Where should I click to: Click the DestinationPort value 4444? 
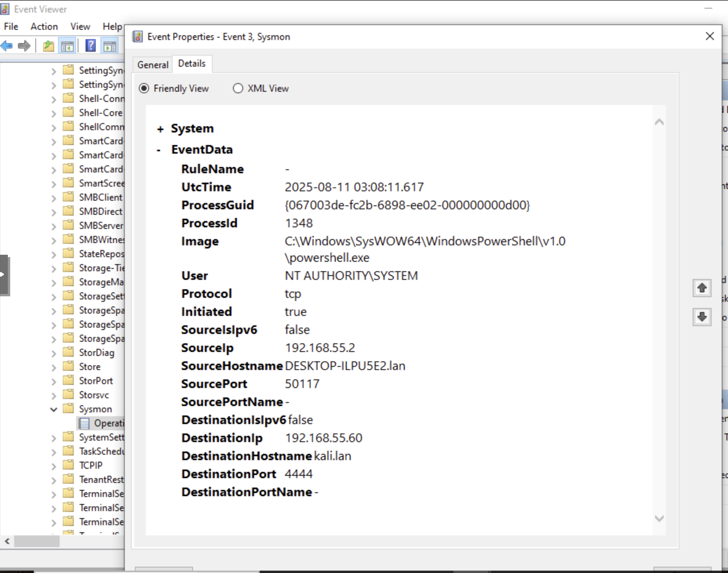click(299, 474)
